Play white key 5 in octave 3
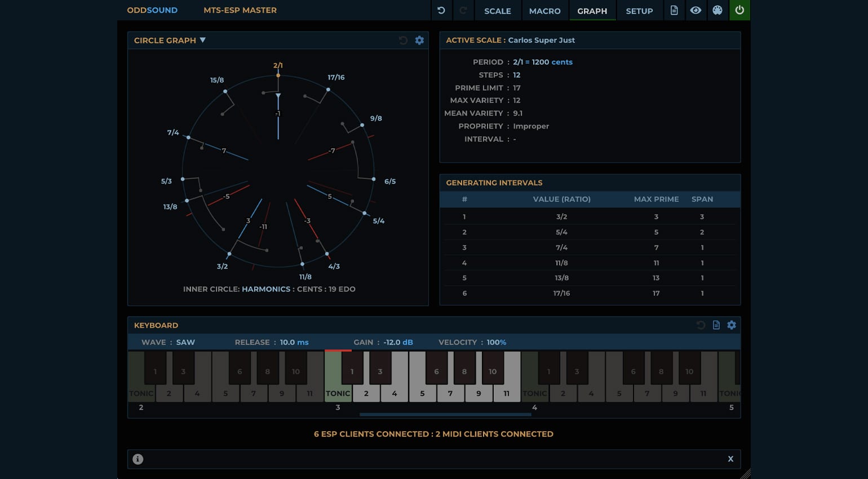Viewport: 868px width, 479px height. [x=422, y=393]
